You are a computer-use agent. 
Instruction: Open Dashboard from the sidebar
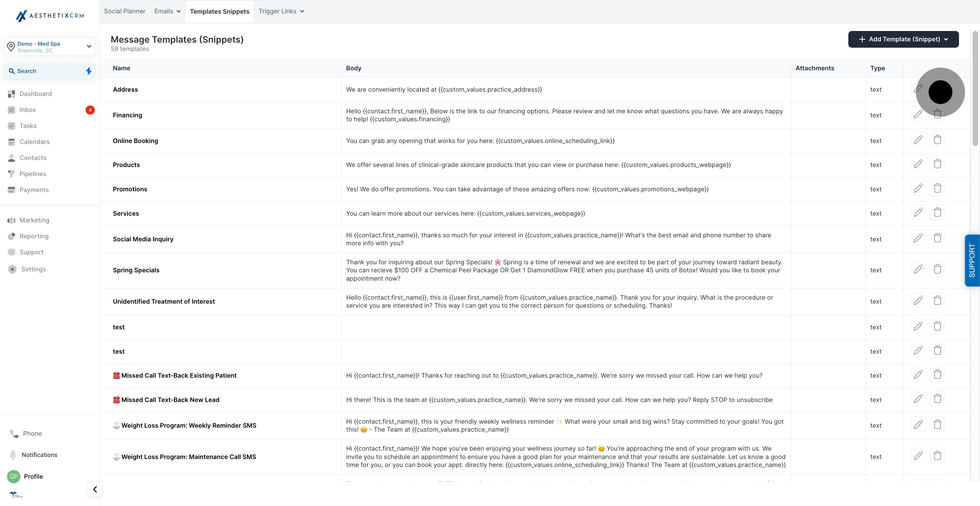pos(35,94)
